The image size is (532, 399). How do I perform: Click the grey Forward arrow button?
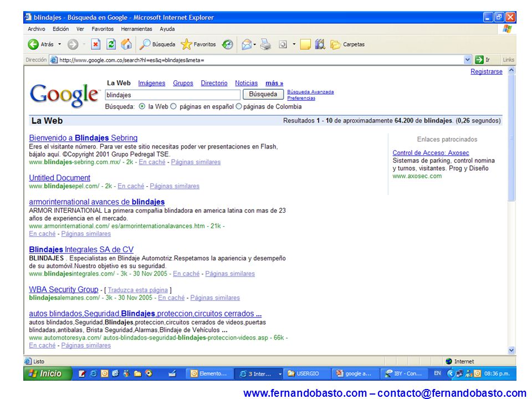pyautogui.click(x=73, y=44)
